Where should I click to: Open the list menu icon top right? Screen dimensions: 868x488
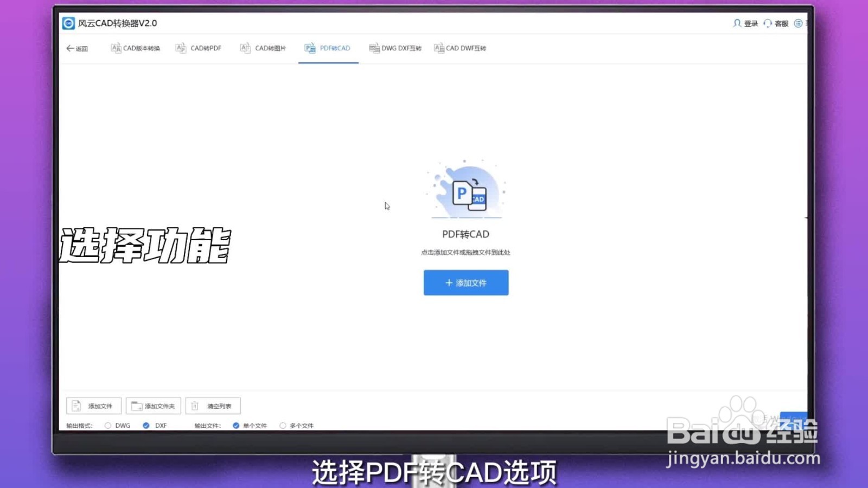(x=799, y=23)
